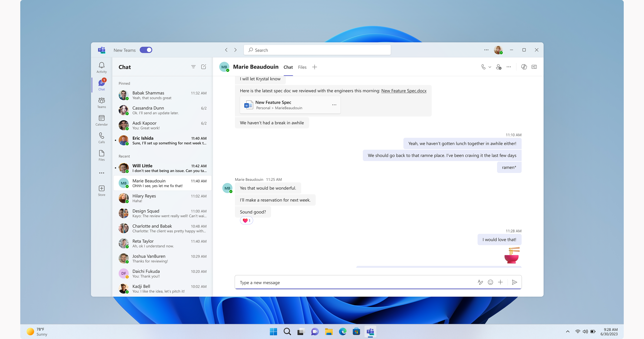Open Will Little unread conversation
Viewport: 644px width, 339px height.
pos(163,168)
